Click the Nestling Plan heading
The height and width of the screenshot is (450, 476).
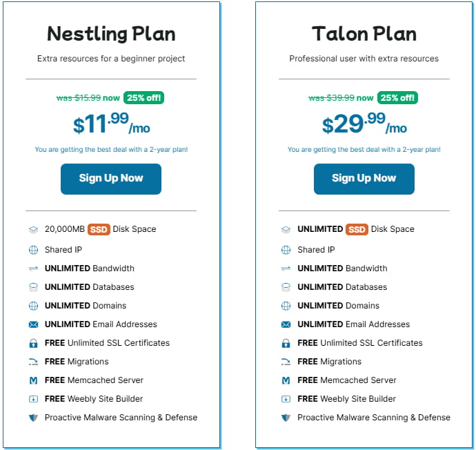111,33
